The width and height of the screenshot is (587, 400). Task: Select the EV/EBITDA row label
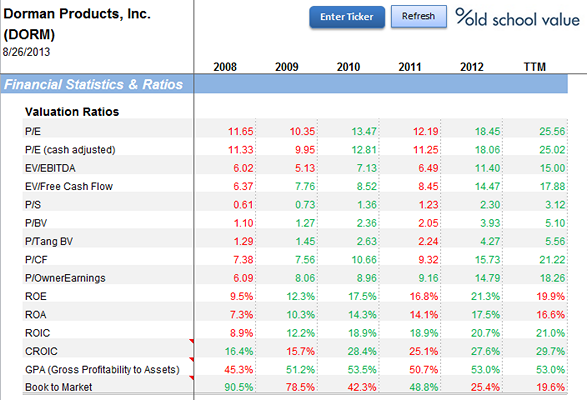coord(50,168)
